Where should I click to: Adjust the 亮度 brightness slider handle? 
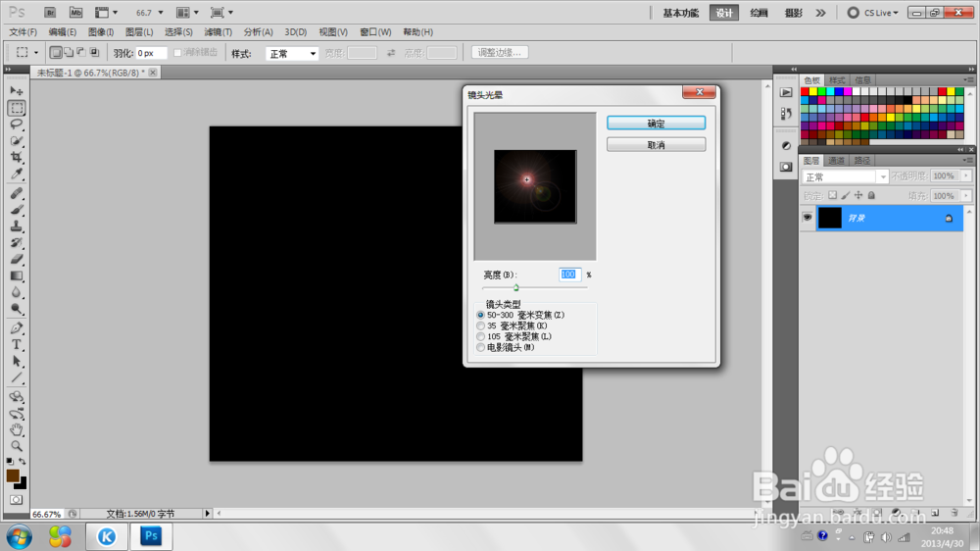point(516,287)
